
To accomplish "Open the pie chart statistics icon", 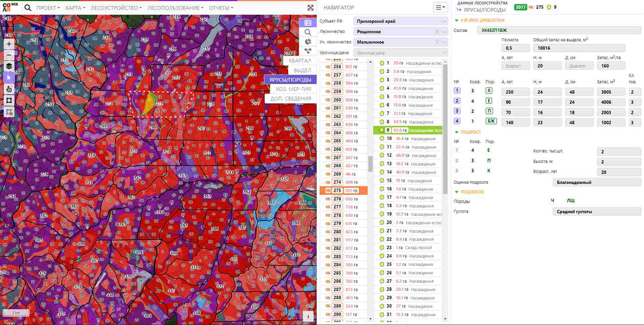I will (308, 42).
